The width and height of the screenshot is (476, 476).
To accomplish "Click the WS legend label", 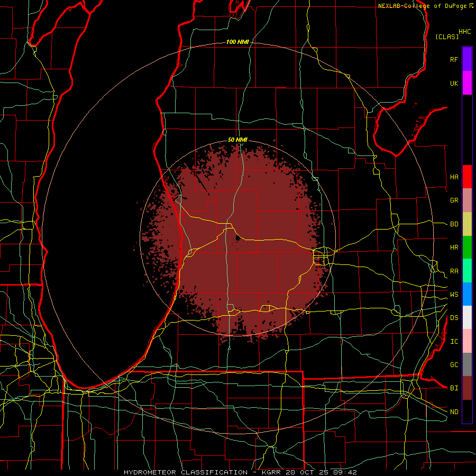I will pos(454,294).
